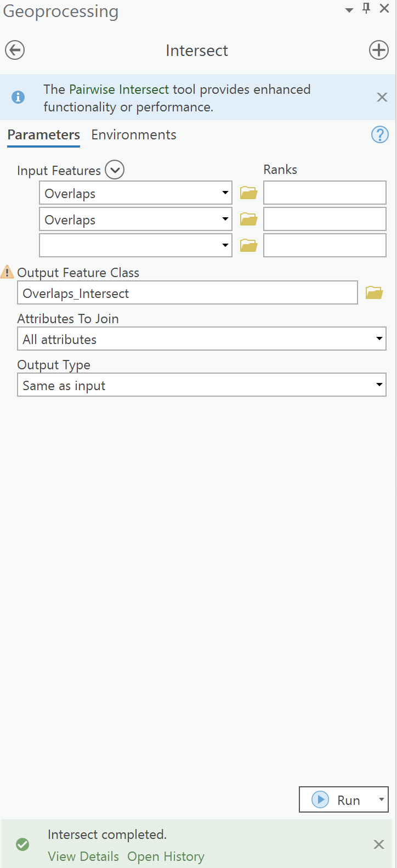Browse for the second input feature class
The image size is (397, 868).
pos(248,219)
